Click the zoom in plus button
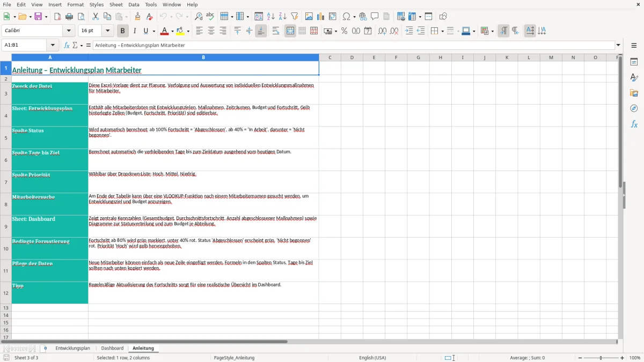This screenshot has width=644, height=362. [x=623, y=358]
